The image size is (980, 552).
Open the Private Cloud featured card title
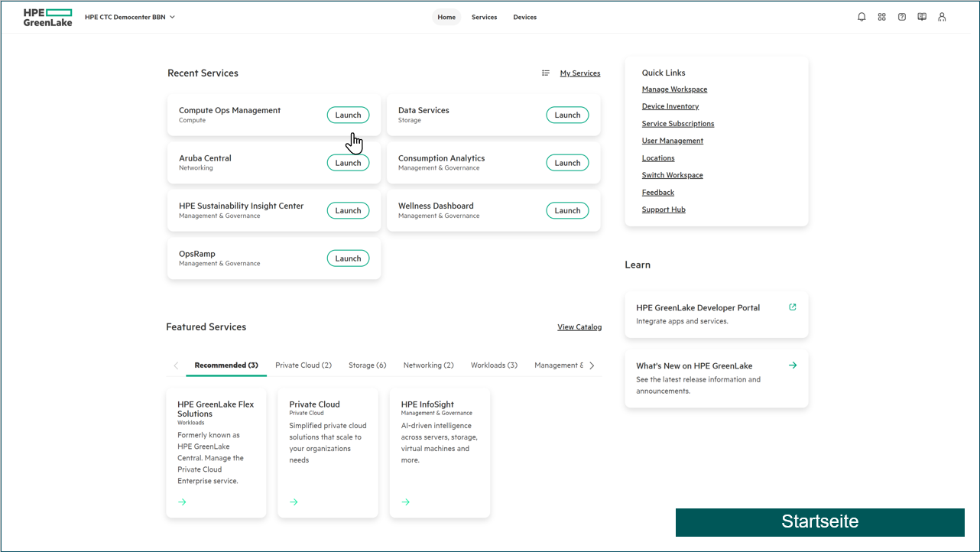[314, 404]
